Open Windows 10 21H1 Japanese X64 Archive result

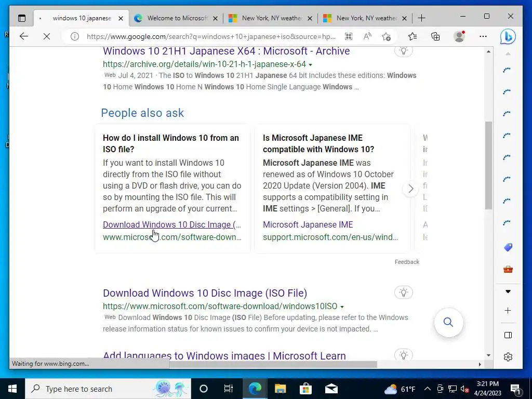click(227, 51)
